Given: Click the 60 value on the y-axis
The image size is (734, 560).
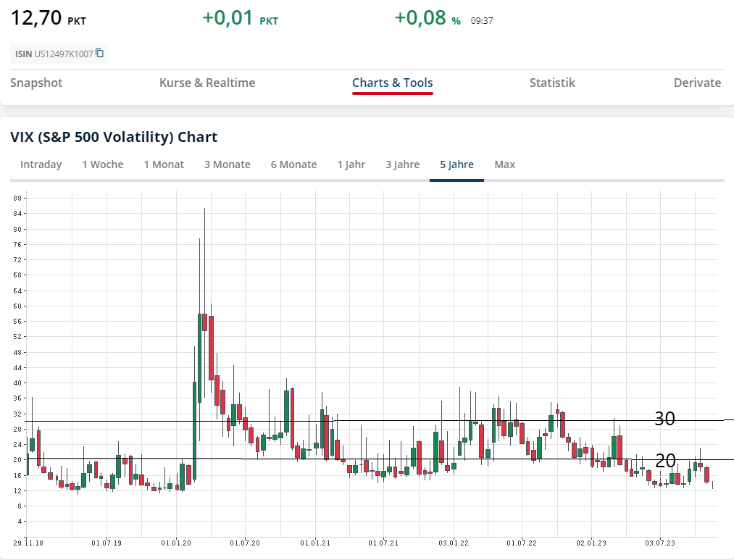Looking at the screenshot, I should coord(17,306).
